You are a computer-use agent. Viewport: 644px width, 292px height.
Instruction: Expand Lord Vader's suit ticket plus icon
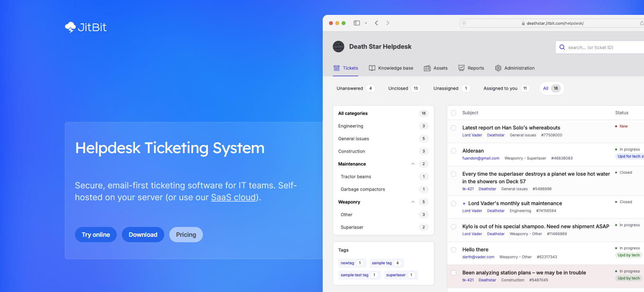pos(464,204)
